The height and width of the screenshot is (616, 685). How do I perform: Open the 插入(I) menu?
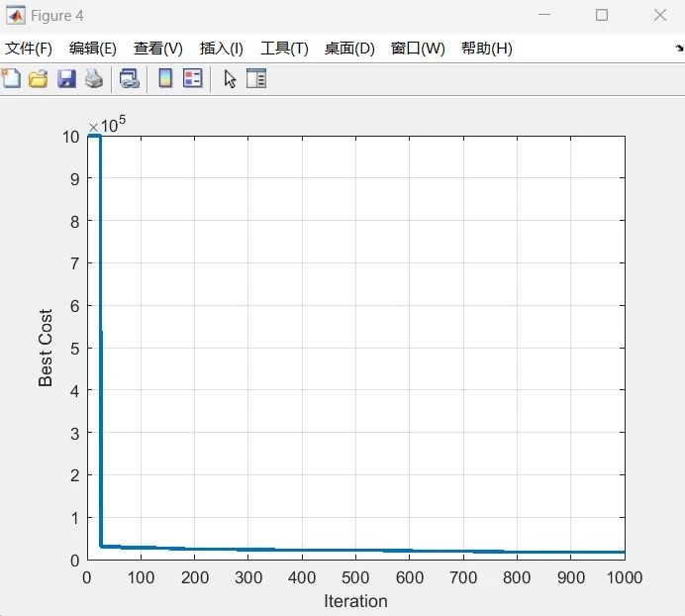click(222, 49)
